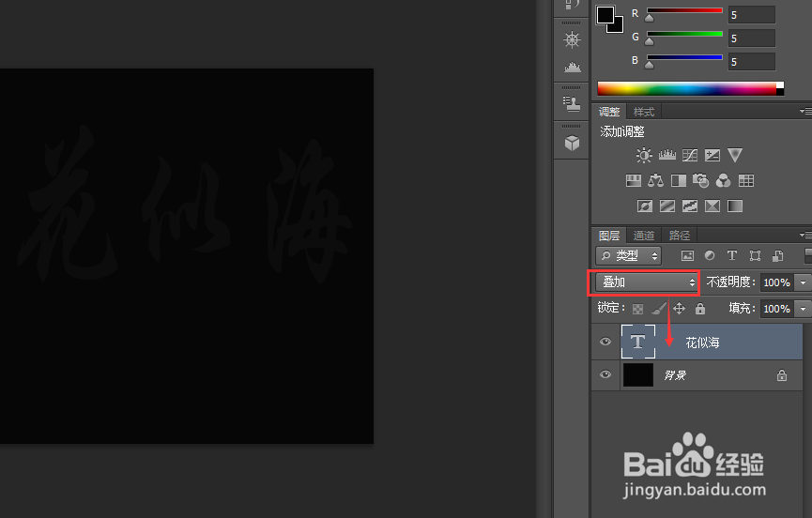Screen dimensions: 812x518
Task: Open the 不透明度 opacity slider arrow
Action: (x=804, y=282)
